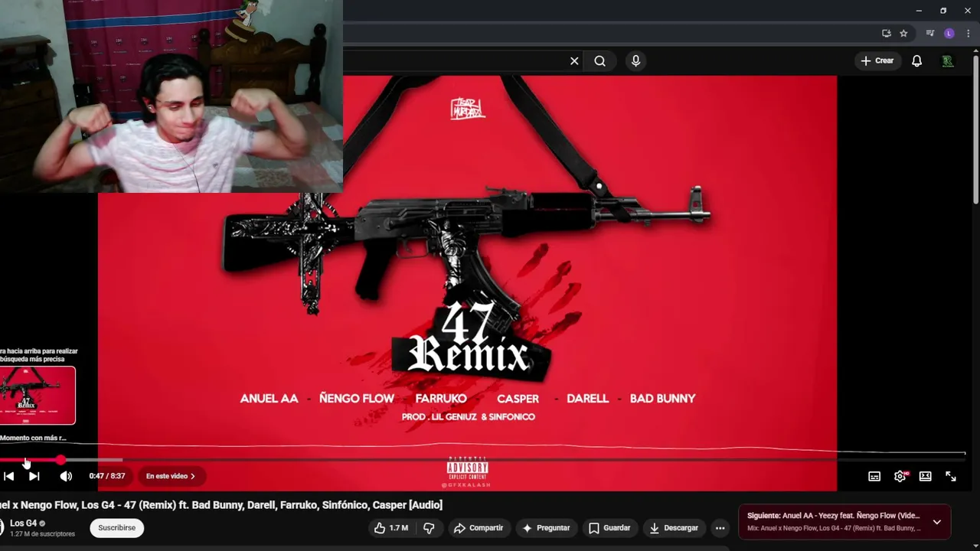Open the Los G4 channel link
The height and width of the screenshot is (551, 980).
[x=23, y=523]
